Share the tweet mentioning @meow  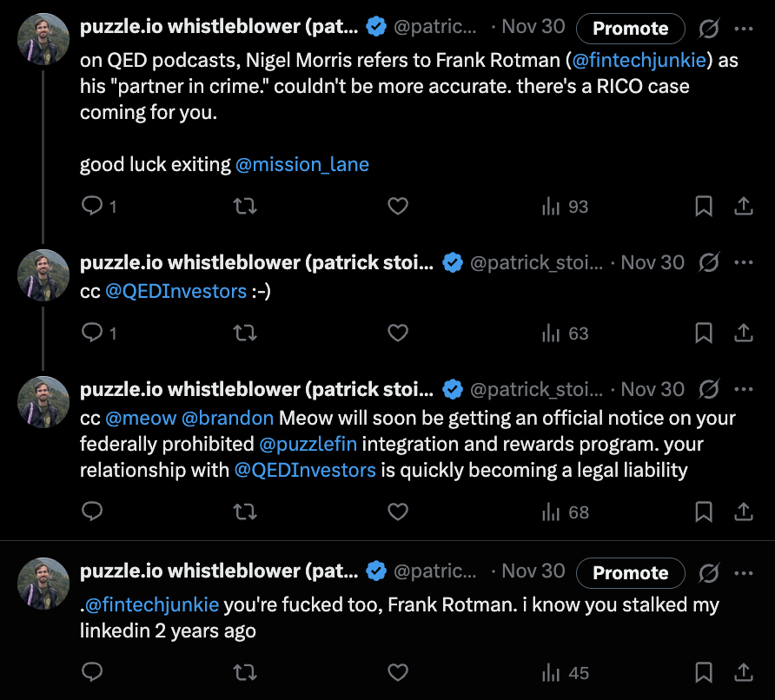pyautogui.click(x=744, y=512)
